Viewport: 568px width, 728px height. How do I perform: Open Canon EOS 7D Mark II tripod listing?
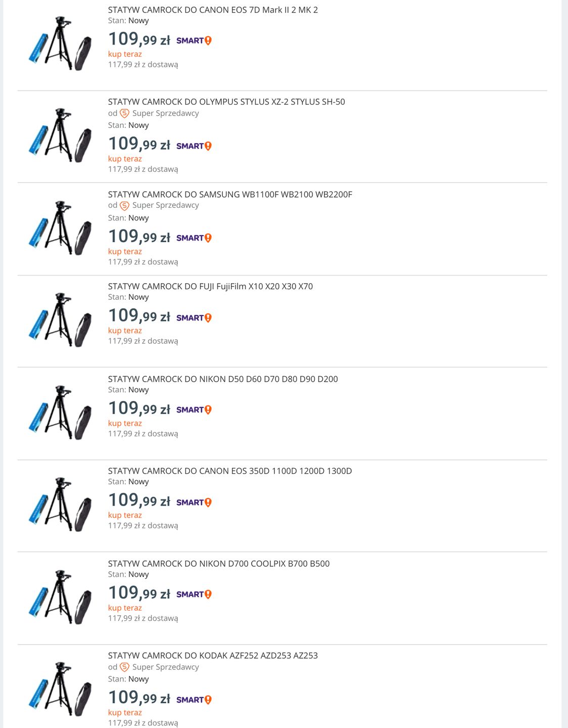tap(213, 10)
